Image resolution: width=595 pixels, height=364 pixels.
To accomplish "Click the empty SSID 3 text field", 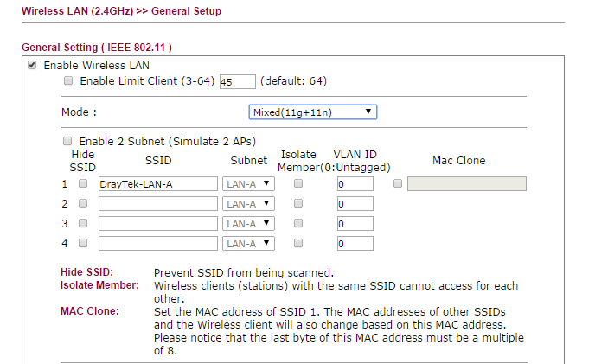I will click(x=157, y=224).
